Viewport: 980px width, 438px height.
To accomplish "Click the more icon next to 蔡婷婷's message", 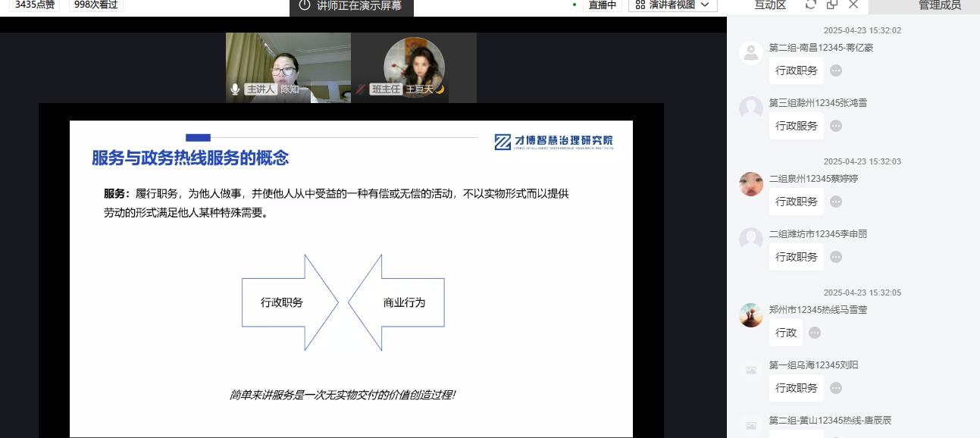I will 836,202.
